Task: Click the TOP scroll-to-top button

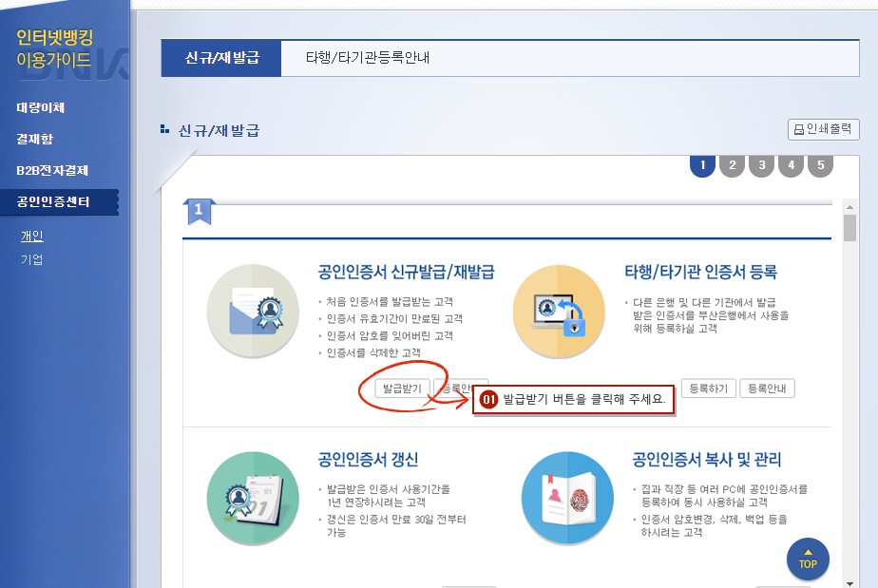Action: (808, 559)
